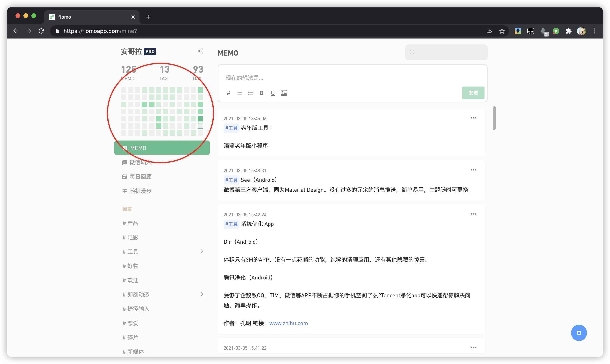
Task: Click the blue floating button at bottom right
Action: pos(579,333)
